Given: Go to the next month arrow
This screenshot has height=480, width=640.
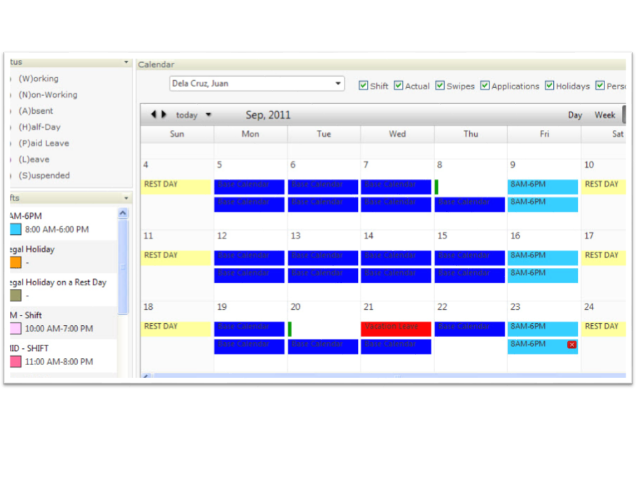Looking at the screenshot, I should 164,115.
